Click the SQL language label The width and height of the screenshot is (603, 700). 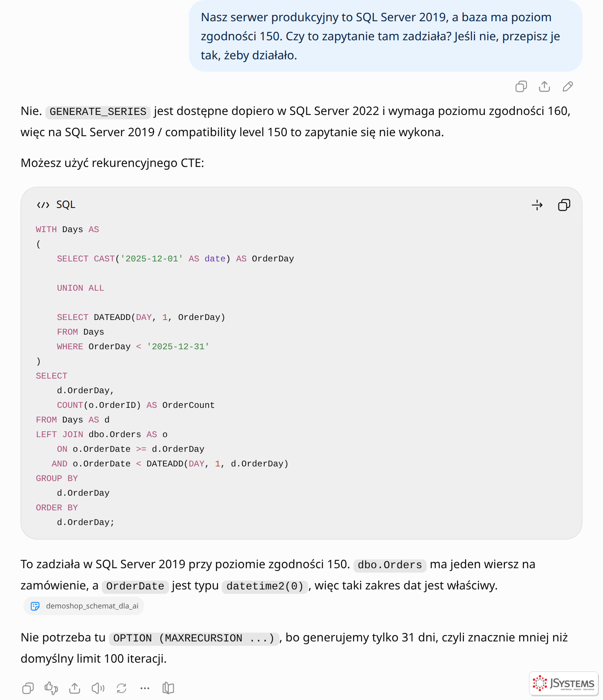pyautogui.click(x=66, y=205)
